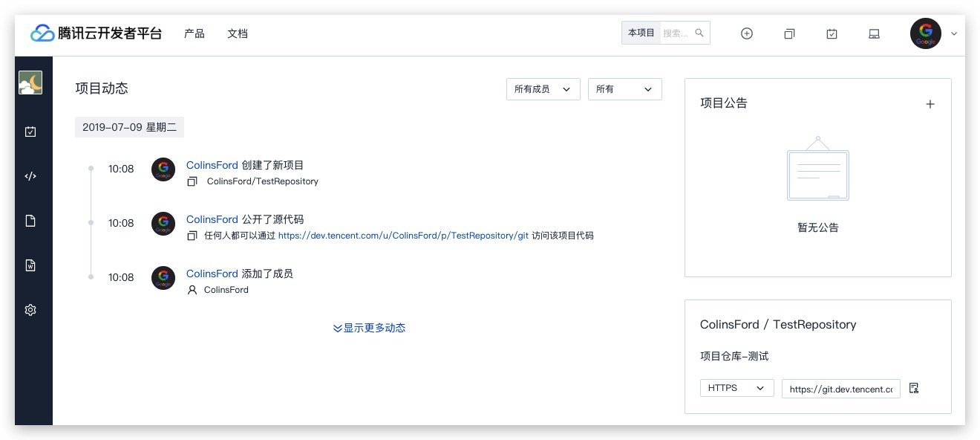Click the member person icon under 添加了成员

pos(192,290)
